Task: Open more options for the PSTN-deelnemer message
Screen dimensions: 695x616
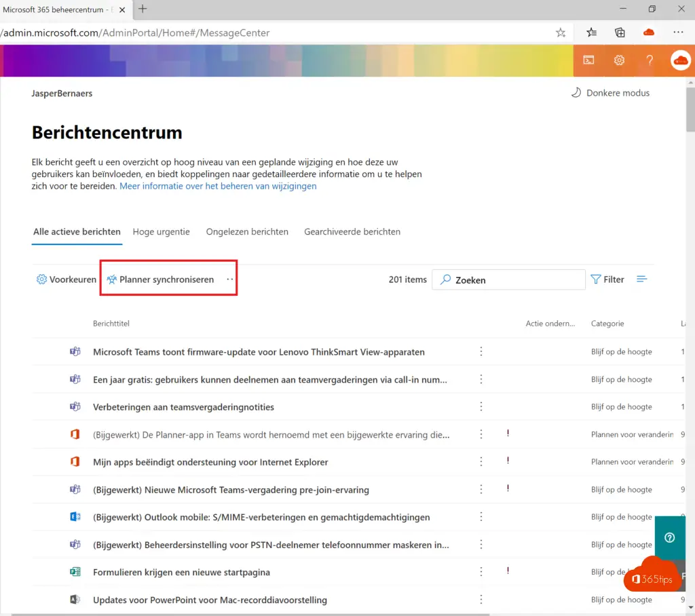Action: [481, 544]
